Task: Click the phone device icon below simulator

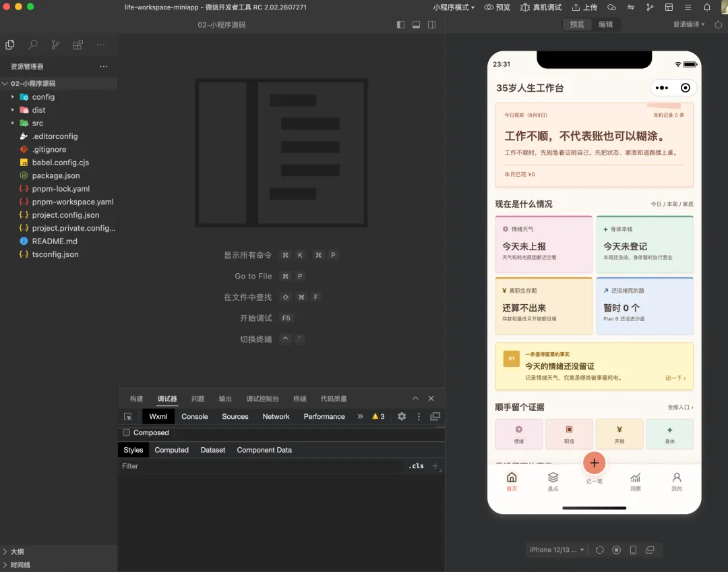Action: point(633,550)
